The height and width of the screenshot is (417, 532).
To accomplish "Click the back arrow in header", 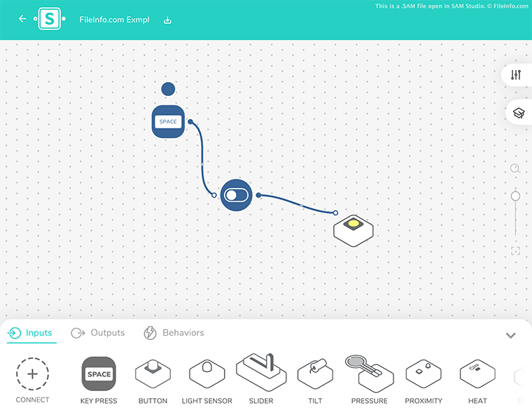I will coord(22,19).
